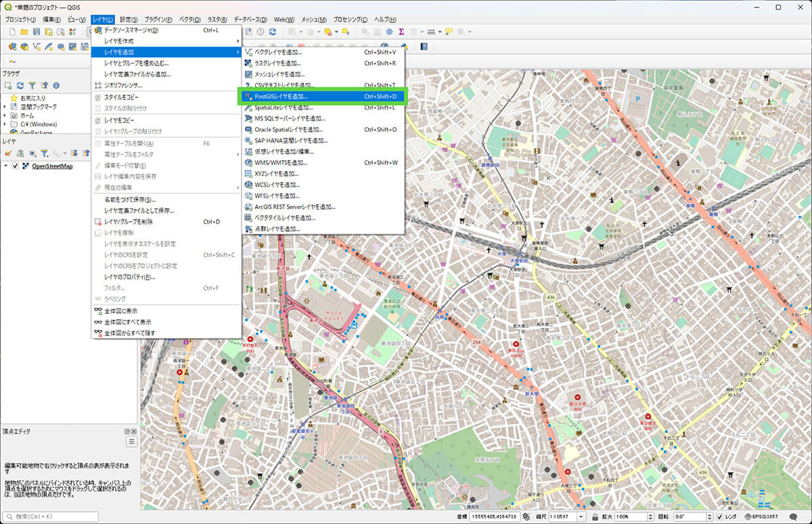This screenshot has height=524, width=812.
Task: Click the filter legend funnel in the Layers panel
Action: 44,153
